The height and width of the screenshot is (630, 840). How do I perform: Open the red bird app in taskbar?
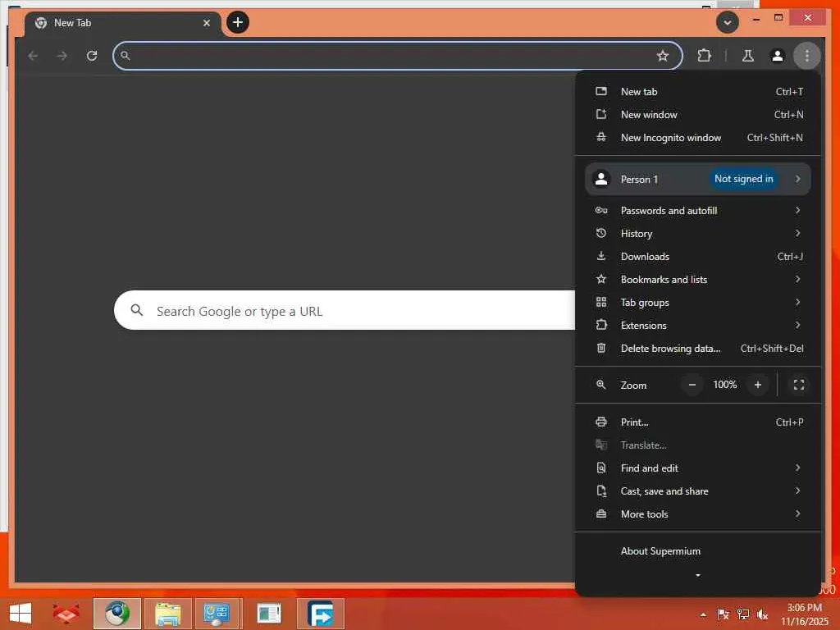[66, 614]
